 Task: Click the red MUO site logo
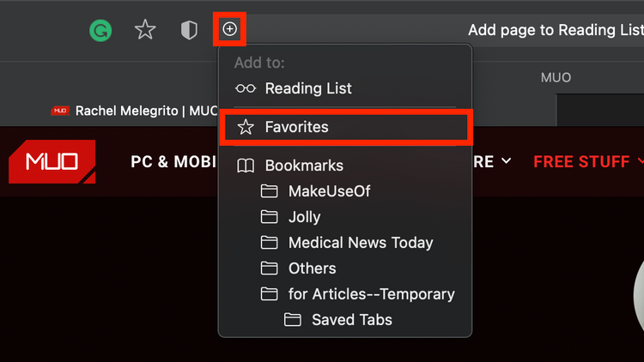52,162
